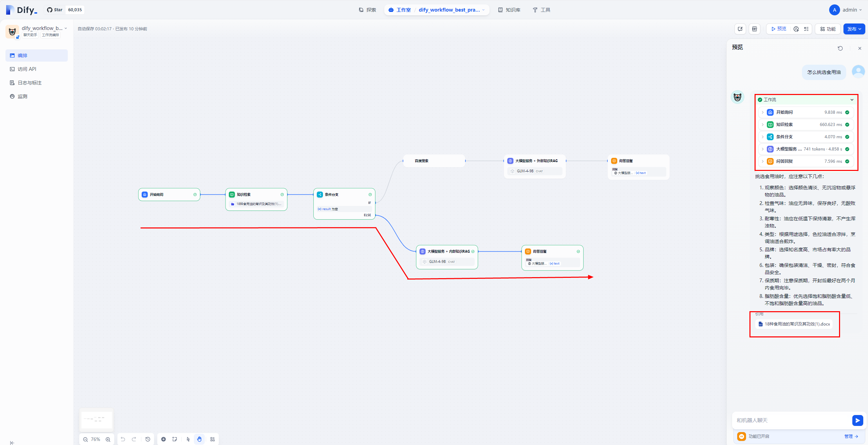Viewport: 868px width, 445px height.
Task: Click the add note icon
Action: point(175,439)
